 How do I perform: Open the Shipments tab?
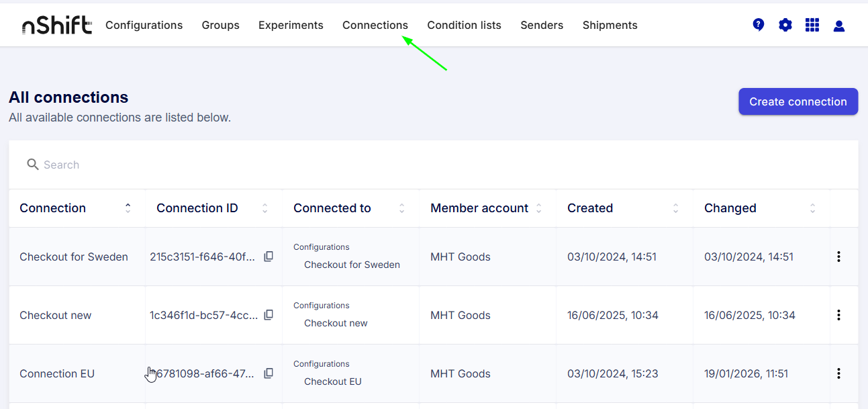point(610,25)
